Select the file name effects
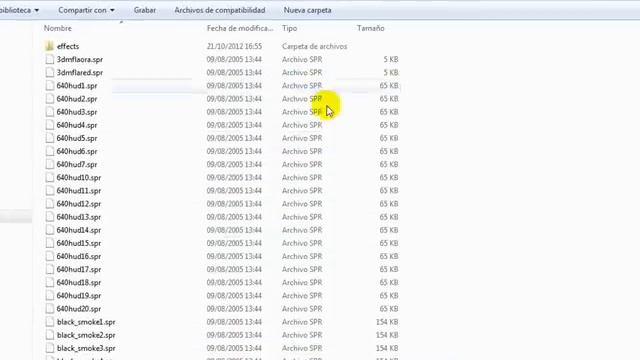This screenshot has width=640, height=360. pos(68,46)
